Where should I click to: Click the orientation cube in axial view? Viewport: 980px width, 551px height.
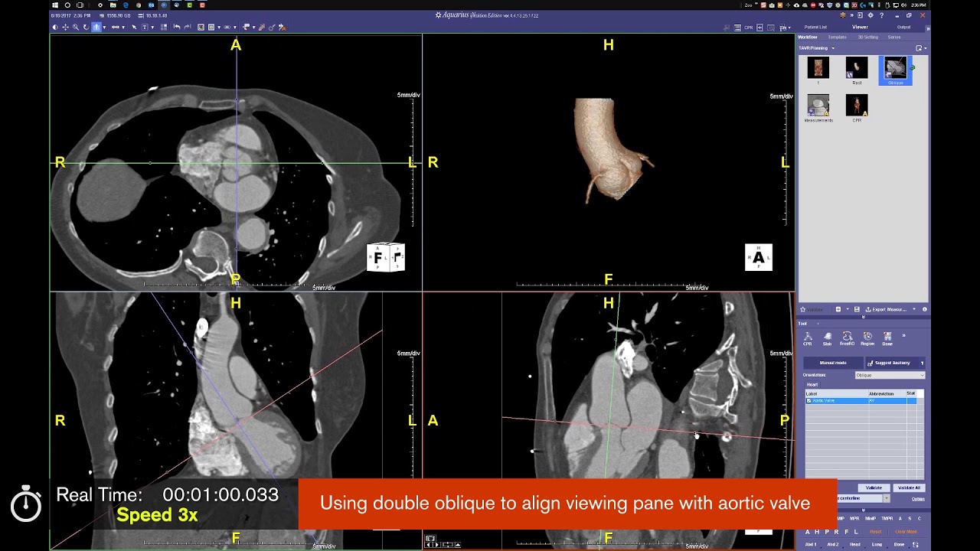(x=386, y=257)
